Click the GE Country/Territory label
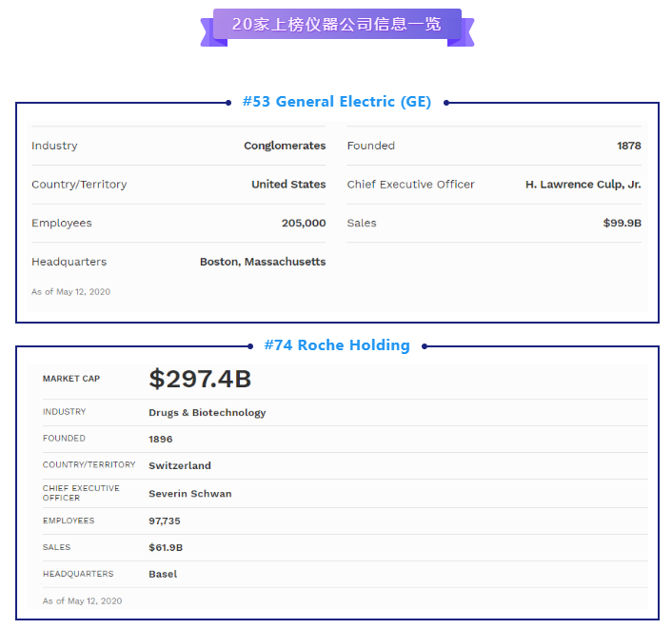Viewport: 672px width, 629px height. click(79, 185)
